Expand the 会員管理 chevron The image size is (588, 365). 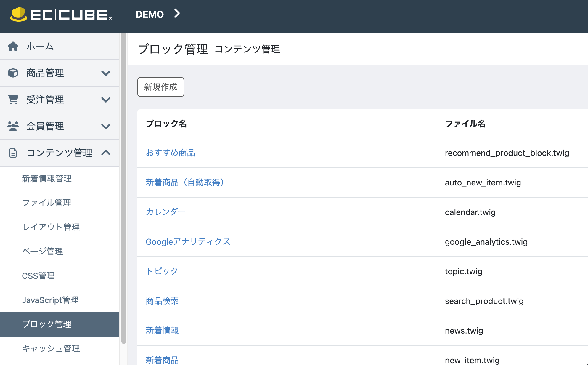point(106,126)
